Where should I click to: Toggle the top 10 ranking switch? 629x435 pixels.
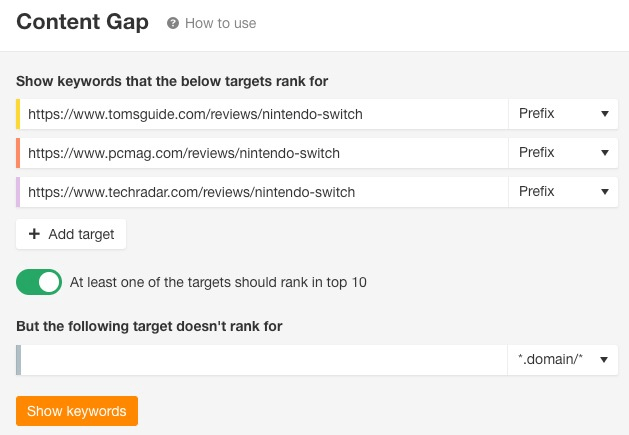[39, 282]
